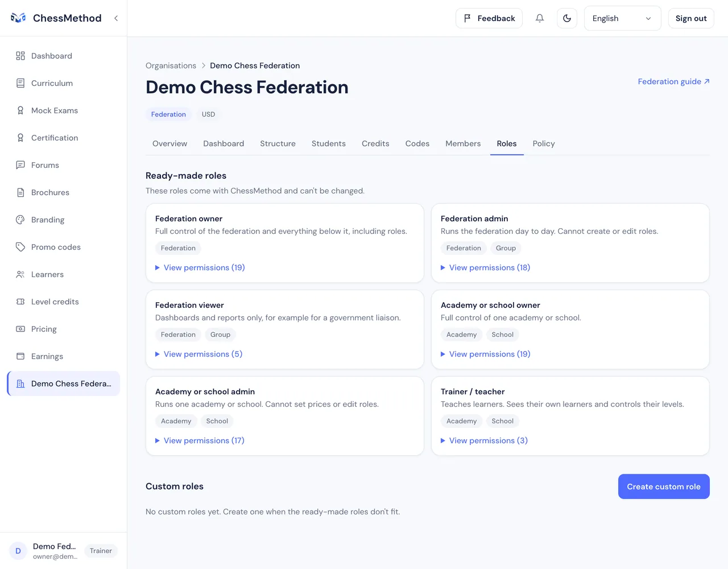
Task: Click the Level credits sidebar icon
Action: point(20,302)
